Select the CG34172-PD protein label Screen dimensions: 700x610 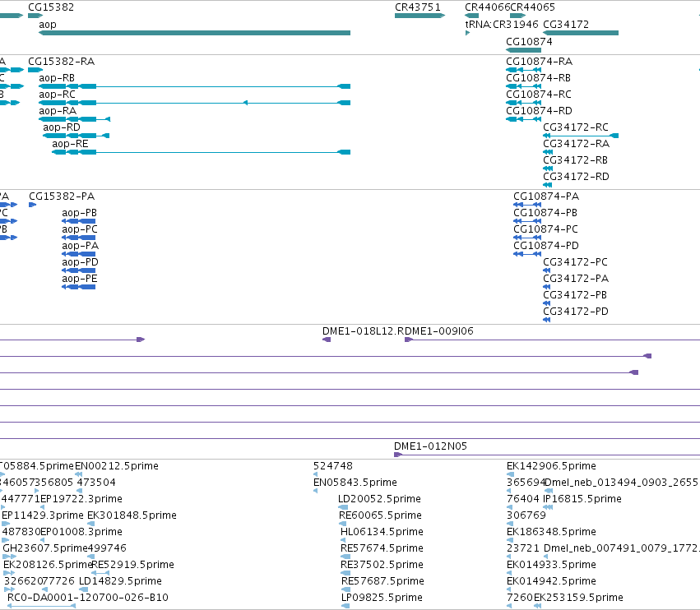click(x=576, y=312)
